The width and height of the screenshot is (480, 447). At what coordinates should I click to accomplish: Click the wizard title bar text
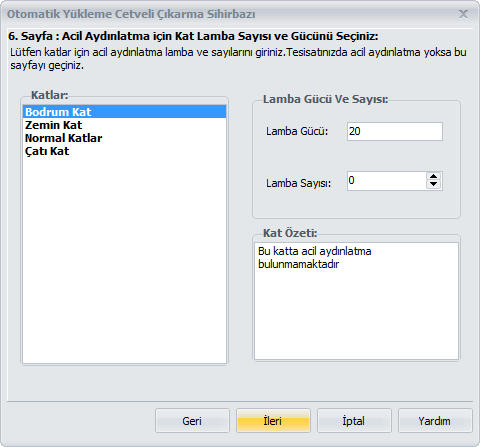point(131,14)
